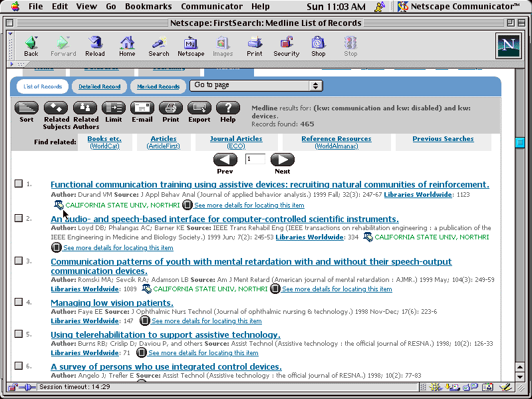Mark record 3 checkbox
This screenshot has width=532, height=399.
click(x=19, y=261)
